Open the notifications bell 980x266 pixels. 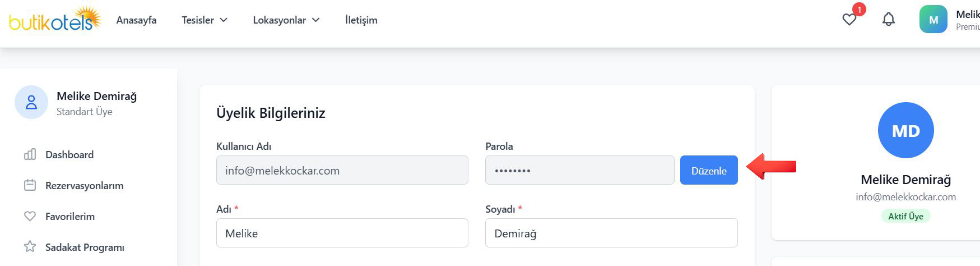(889, 20)
